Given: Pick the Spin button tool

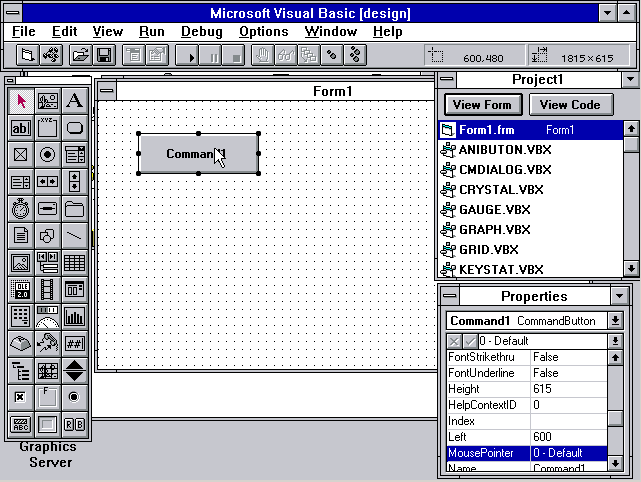Looking at the screenshot, I should [x=74, y=370].
